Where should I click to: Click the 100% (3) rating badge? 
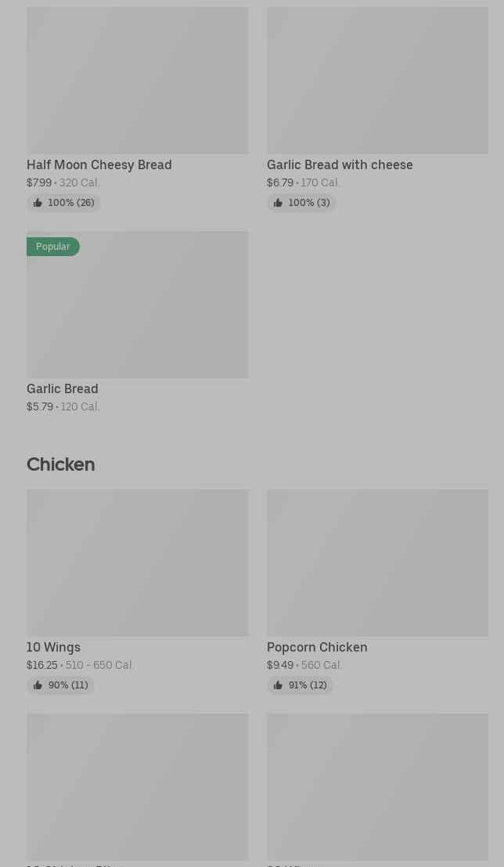302,203
